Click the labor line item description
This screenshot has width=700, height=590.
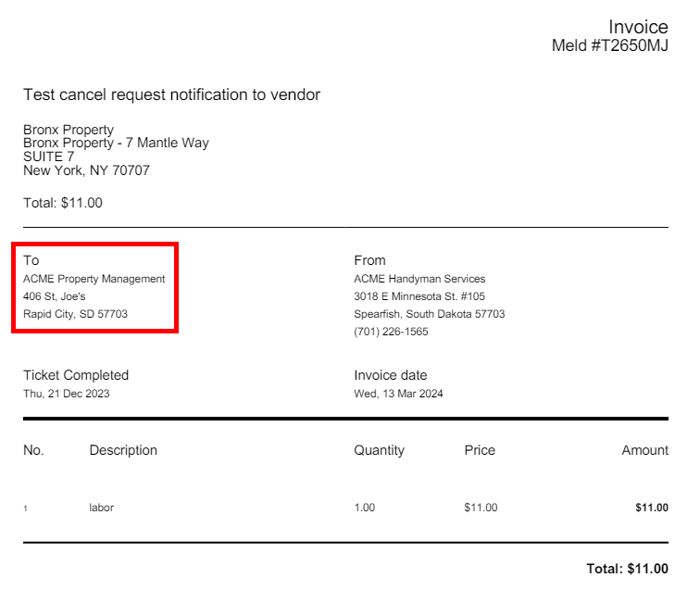[101, 508]
